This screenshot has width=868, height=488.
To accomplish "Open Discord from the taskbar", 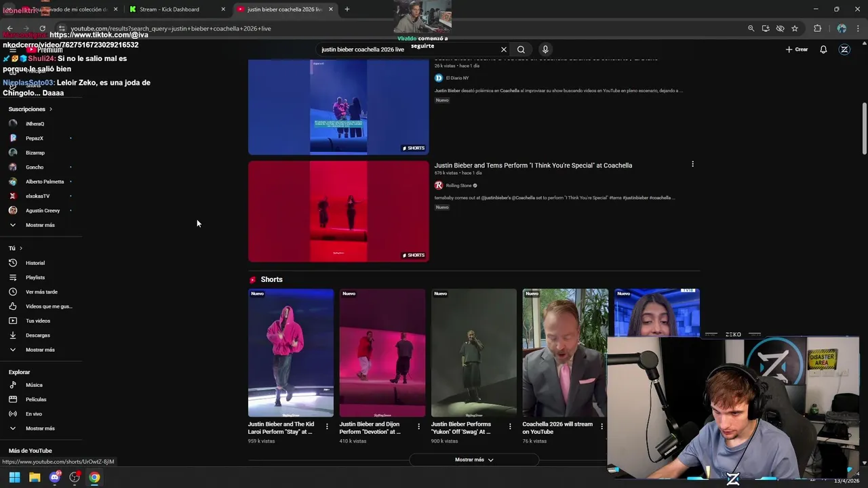I will coord(55,477).
